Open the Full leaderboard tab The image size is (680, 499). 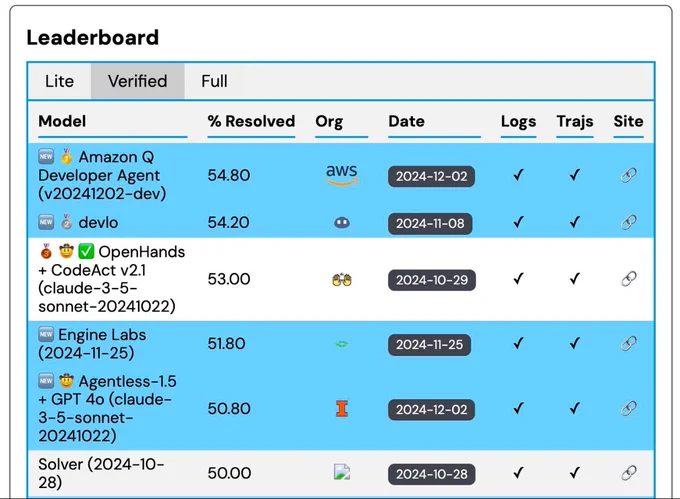pos(214,82)
